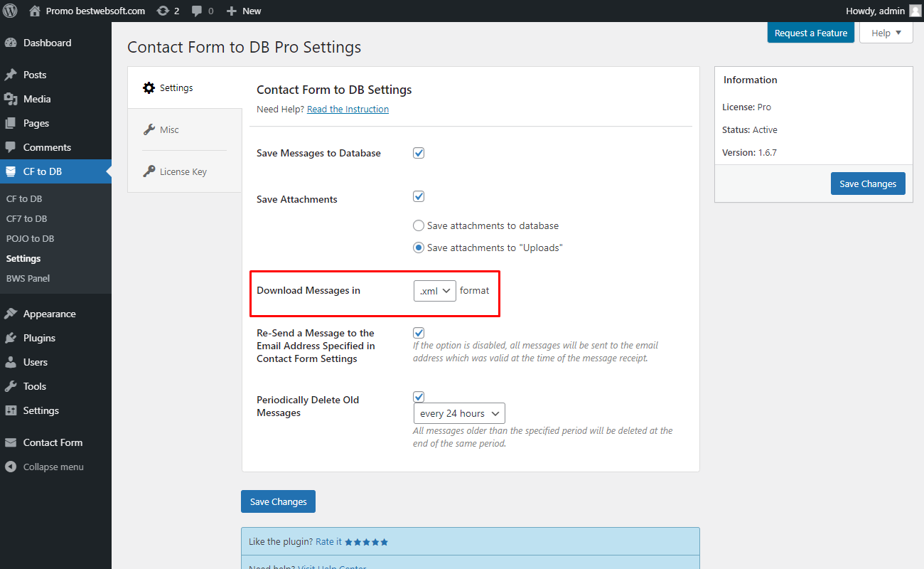Select Save attachments to database radio

pyautogui.click(x=419, y=225)
